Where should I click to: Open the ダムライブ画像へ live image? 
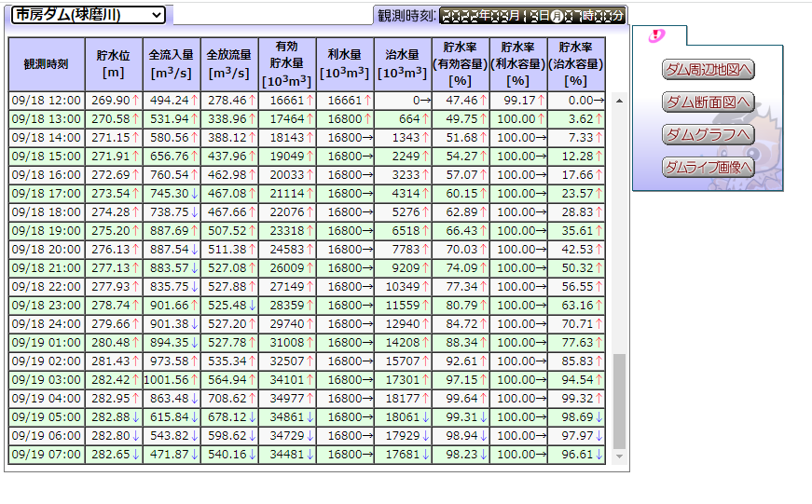point(708,168)
